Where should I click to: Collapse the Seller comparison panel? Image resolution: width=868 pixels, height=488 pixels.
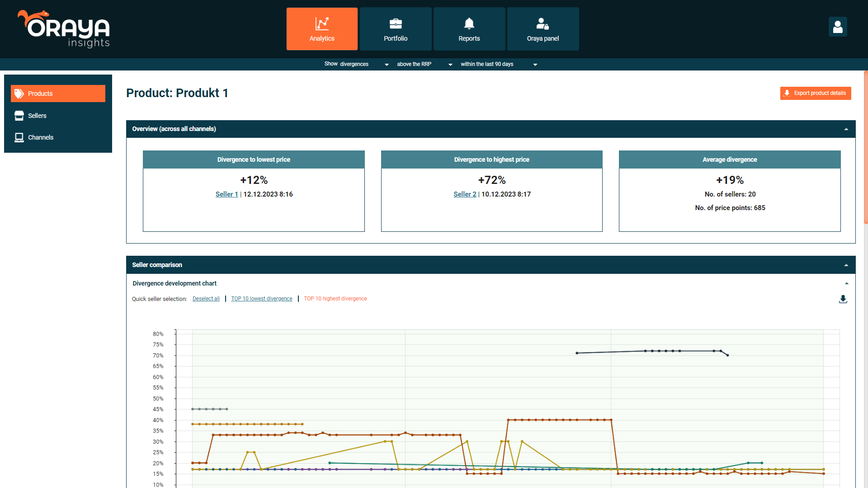(846, 265)
